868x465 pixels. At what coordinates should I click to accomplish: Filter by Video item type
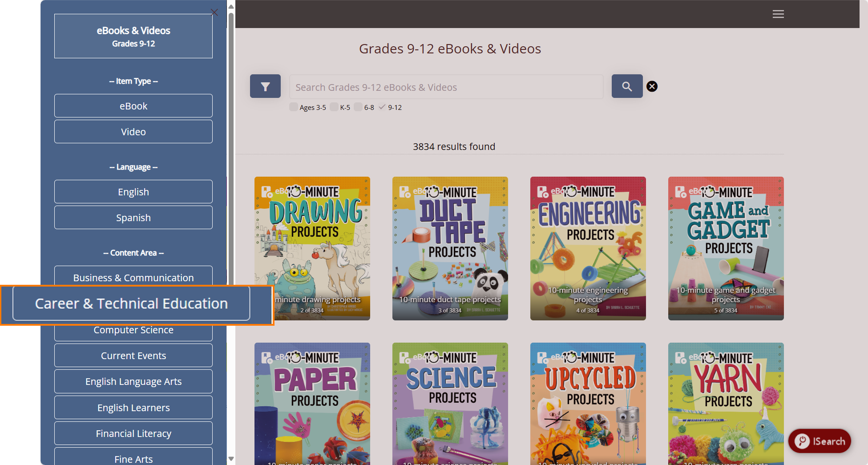tap(133, 132)
